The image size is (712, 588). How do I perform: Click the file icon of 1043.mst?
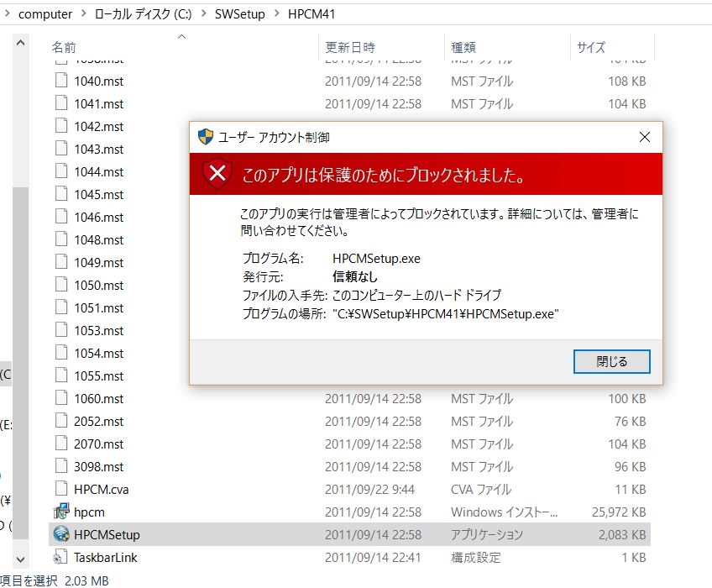(61, 149)
